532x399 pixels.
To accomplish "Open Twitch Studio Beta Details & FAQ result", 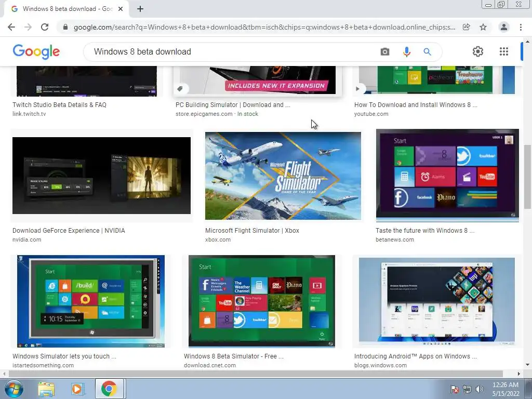I will click(x=59, y=105).
